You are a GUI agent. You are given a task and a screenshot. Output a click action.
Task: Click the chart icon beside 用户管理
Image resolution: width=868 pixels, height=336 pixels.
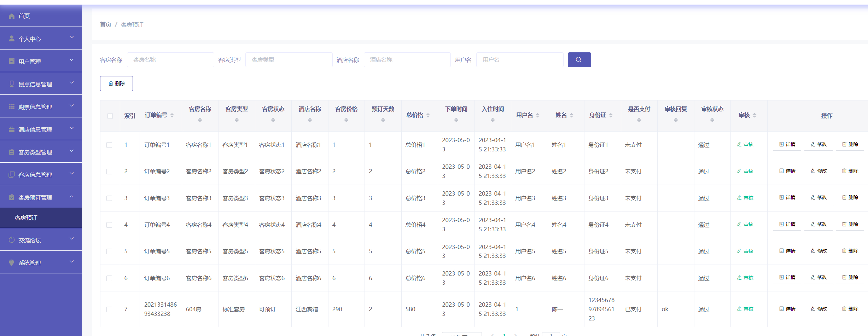point(12,61)
